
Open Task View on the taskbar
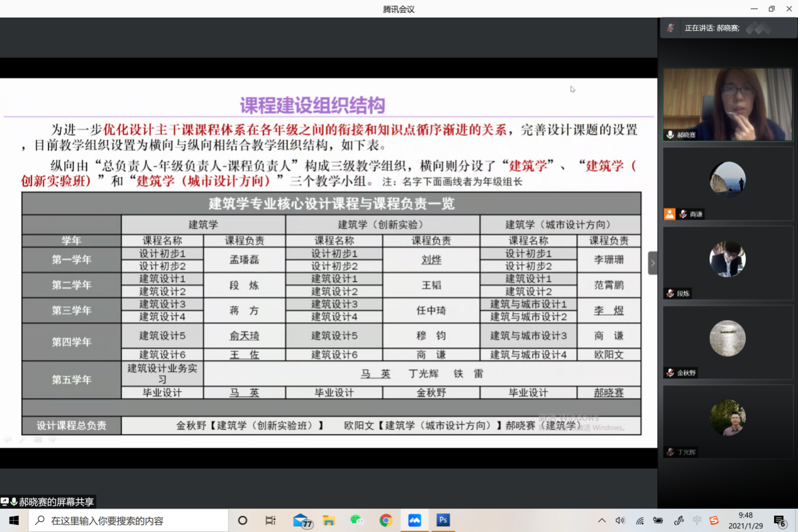click(270, 521)
